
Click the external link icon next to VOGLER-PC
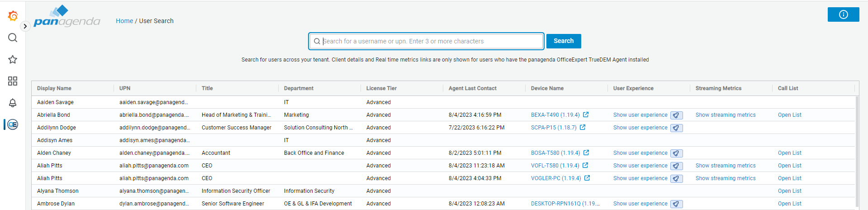(x=587, y=178)
